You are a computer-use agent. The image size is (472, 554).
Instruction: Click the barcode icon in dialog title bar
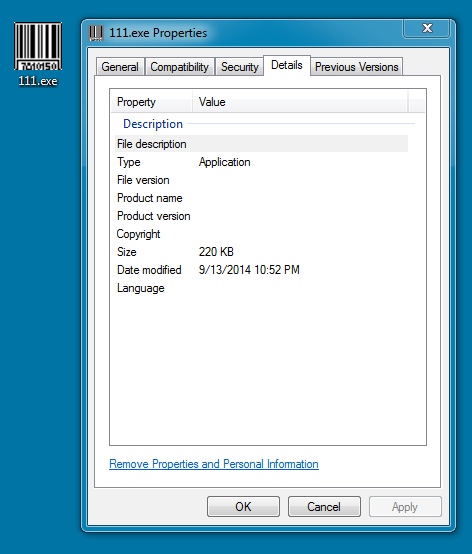tap(95, 33)
